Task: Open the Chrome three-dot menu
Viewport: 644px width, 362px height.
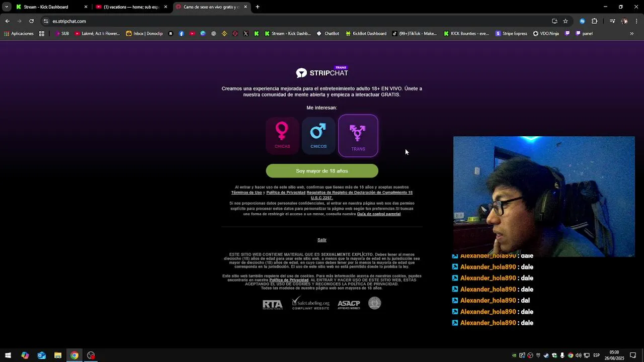Action: click(x=636, y=21)
